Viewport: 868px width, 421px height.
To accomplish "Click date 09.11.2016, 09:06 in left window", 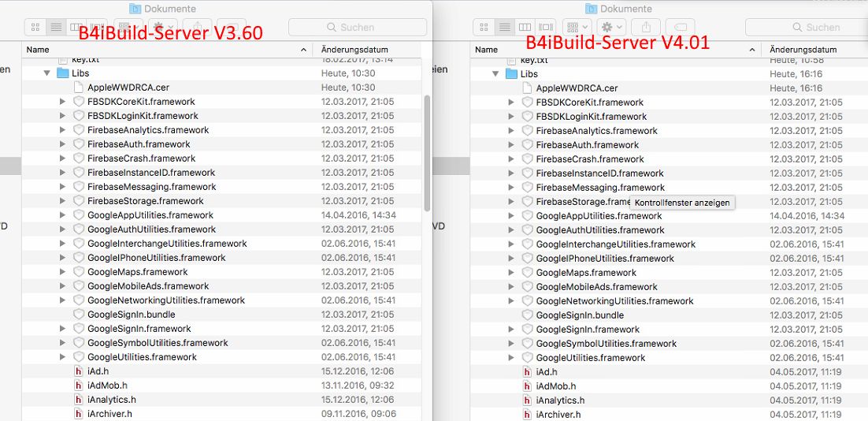I will (358, 413).
